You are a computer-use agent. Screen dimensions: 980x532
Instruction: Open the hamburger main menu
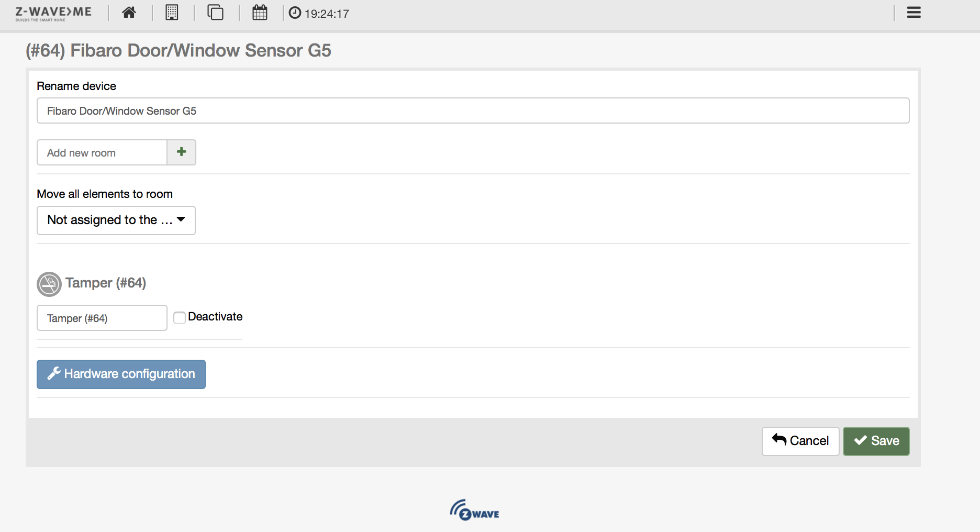(914, 13)
